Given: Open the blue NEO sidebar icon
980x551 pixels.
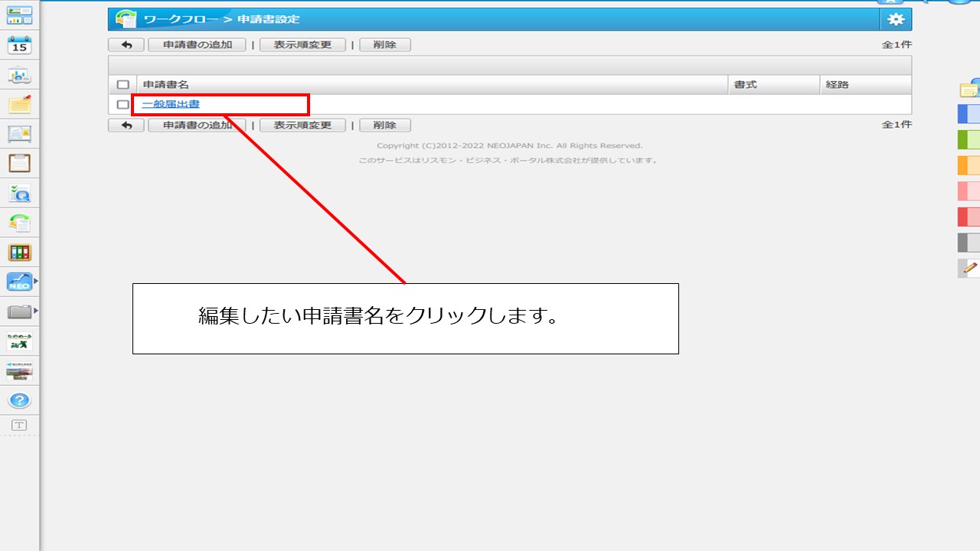Looking at the screenshot, I should coord(19,282).
